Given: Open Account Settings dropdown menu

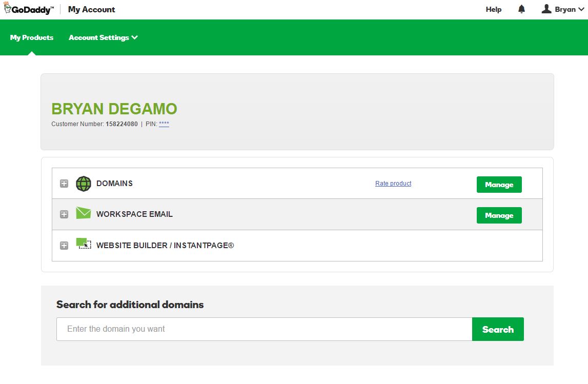Looking at the screenshot, I should [x=103, y=37].
